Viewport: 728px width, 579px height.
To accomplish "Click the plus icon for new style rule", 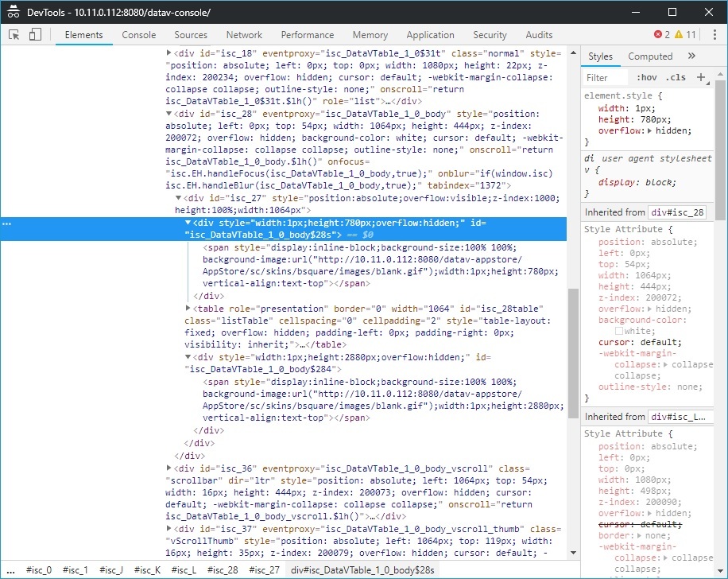I will (x=700, y=77).
